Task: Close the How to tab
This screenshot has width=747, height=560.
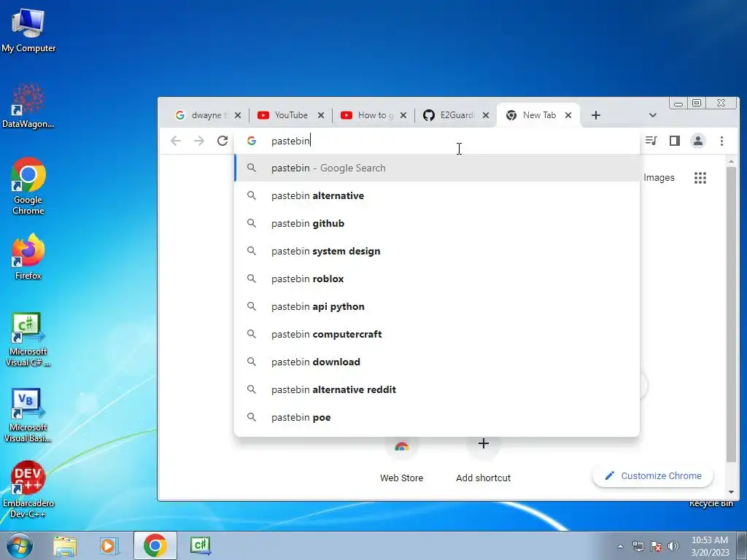Action: (x=403, y=115)
